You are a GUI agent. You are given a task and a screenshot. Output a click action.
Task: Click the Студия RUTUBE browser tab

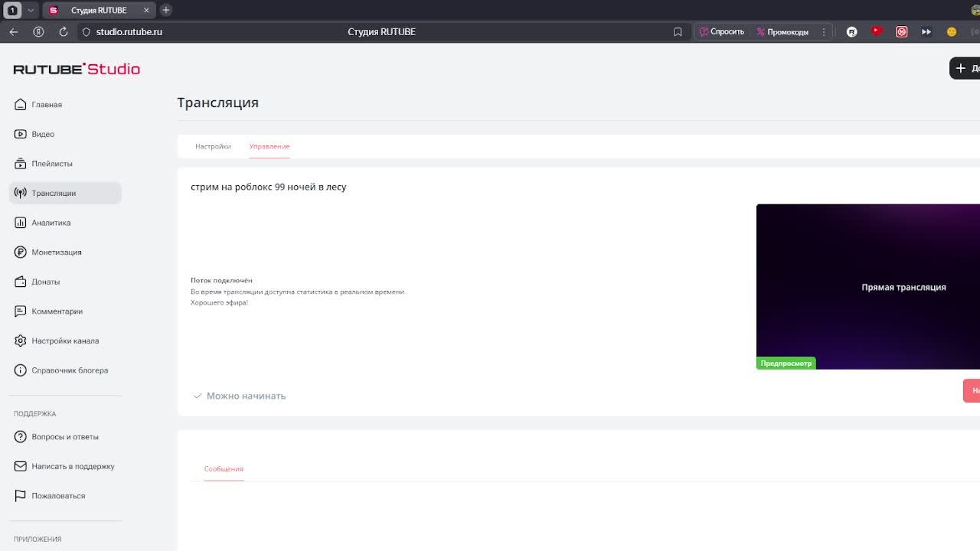point(98,10)
